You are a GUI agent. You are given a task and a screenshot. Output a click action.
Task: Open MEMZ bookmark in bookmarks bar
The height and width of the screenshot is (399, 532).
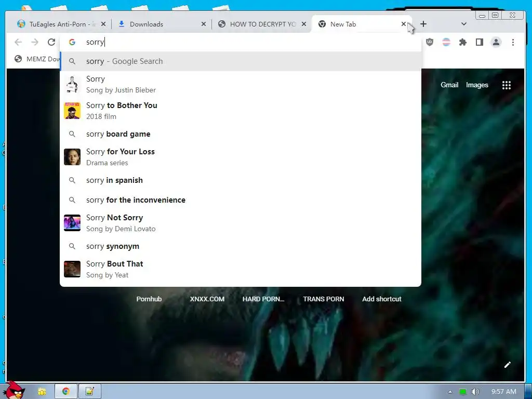[37, 59]
